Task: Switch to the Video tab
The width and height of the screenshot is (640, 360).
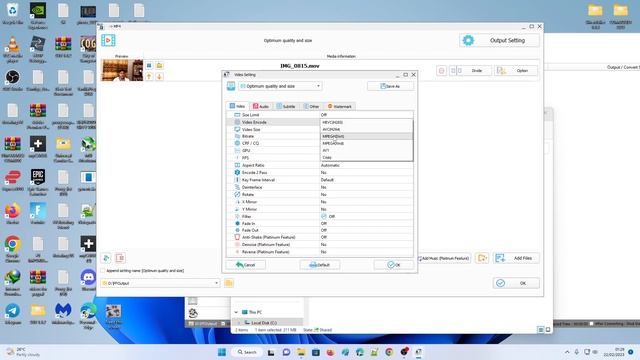Action: [x=237, y=106]
